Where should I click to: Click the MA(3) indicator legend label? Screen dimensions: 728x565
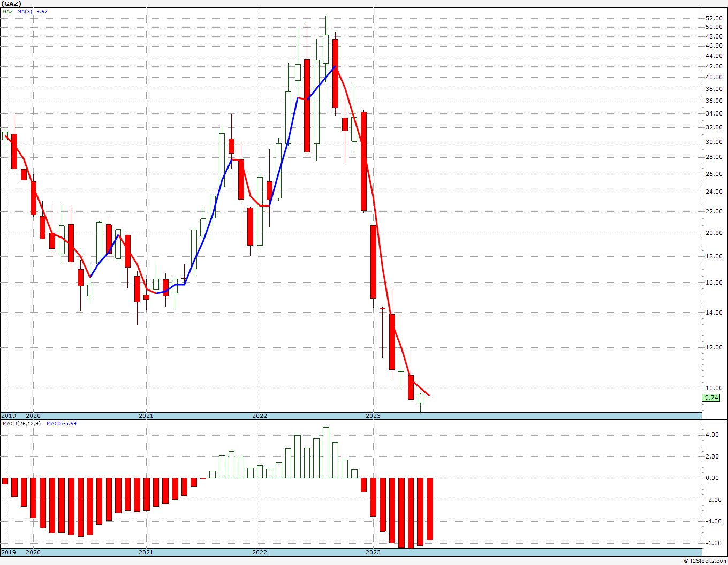25,11
